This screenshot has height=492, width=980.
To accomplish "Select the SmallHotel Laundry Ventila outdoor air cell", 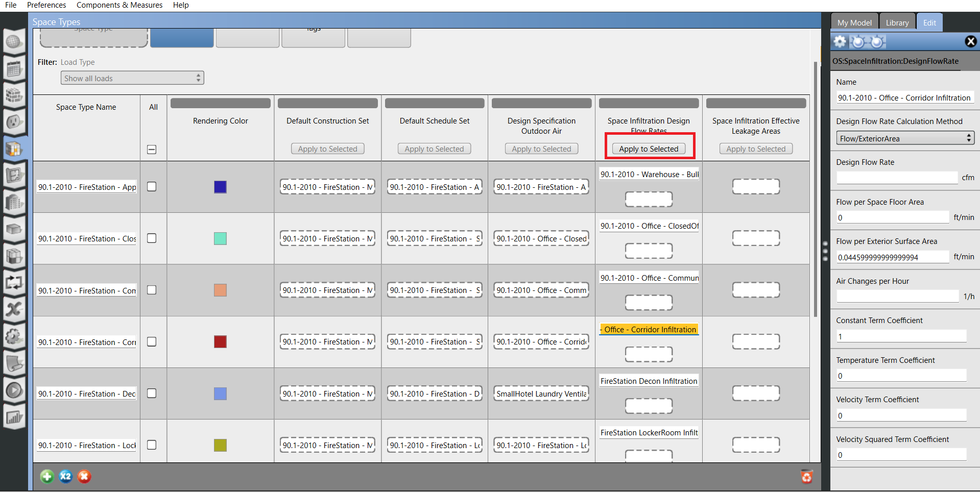I will 541,393.
